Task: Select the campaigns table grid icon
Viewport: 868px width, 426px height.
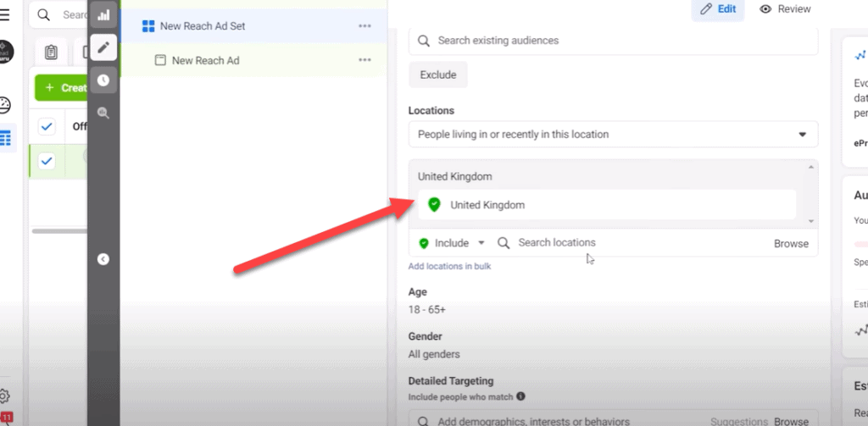Action: pyautogui.click(x=6, y=138)
